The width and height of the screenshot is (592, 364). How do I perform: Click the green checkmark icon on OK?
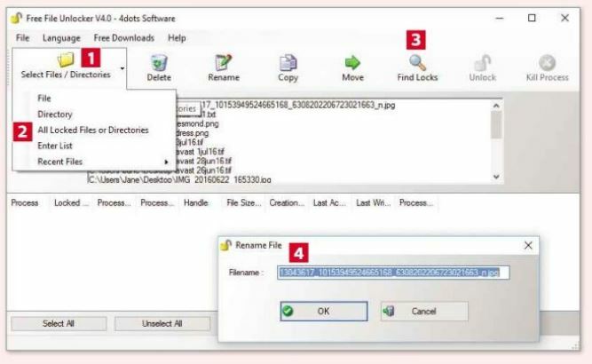click(288, 311)
